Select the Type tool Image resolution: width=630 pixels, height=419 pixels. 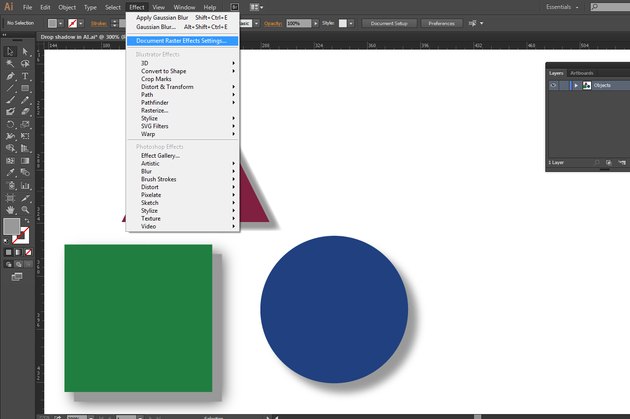[25, 76]
